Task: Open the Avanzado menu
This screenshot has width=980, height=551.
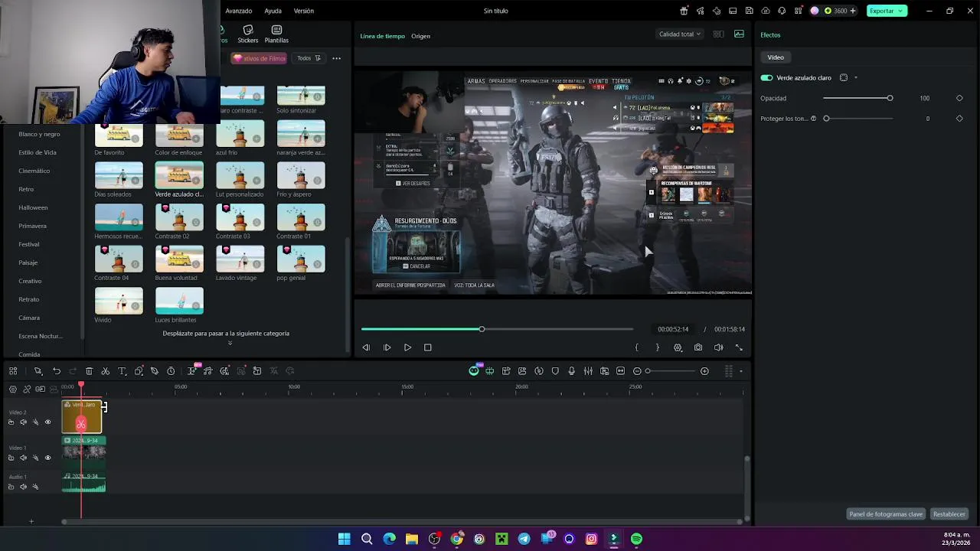Action: (239, 11)
